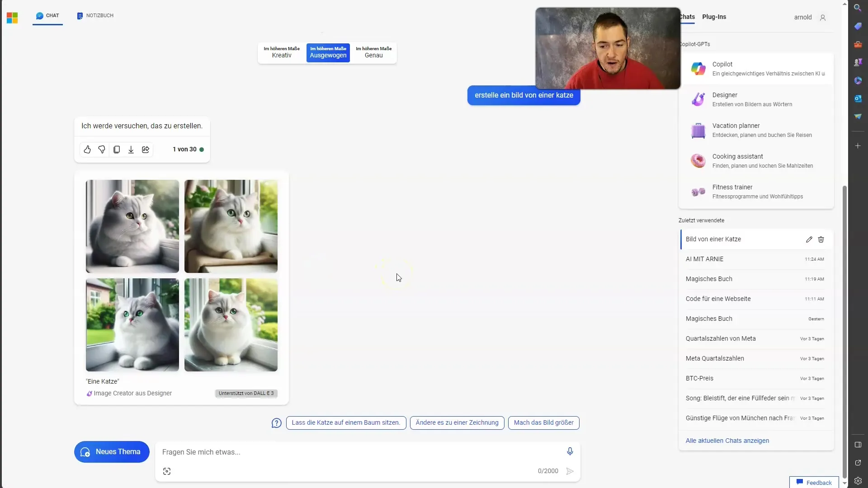Edit the Bild von einer Katze chat entry
Screen dimensions: 868x488
click(x=809, y=239)
